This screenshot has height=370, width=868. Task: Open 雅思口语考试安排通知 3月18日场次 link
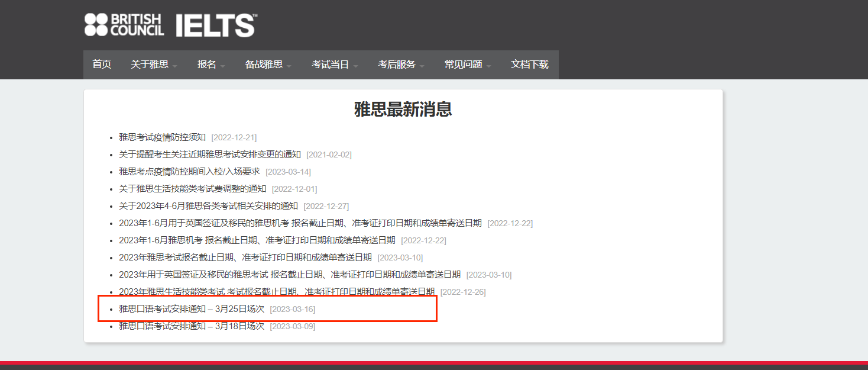pyautogui.click(x=192, y=326)
